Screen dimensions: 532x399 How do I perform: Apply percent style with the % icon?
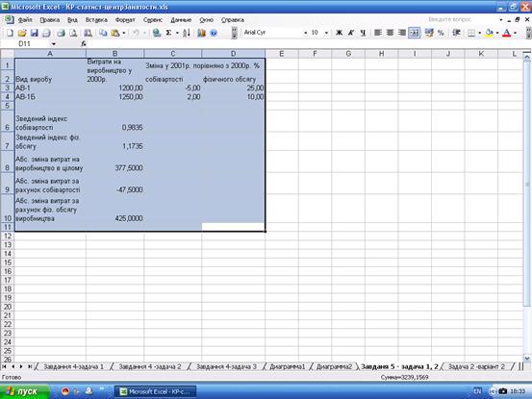pos(441,33)
